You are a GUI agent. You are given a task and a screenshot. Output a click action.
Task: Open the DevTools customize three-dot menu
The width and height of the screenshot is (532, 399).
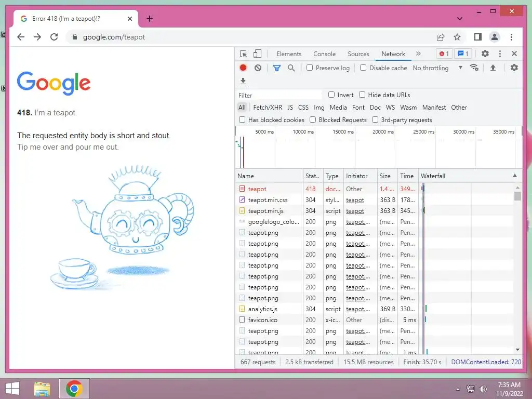[500, 54]
